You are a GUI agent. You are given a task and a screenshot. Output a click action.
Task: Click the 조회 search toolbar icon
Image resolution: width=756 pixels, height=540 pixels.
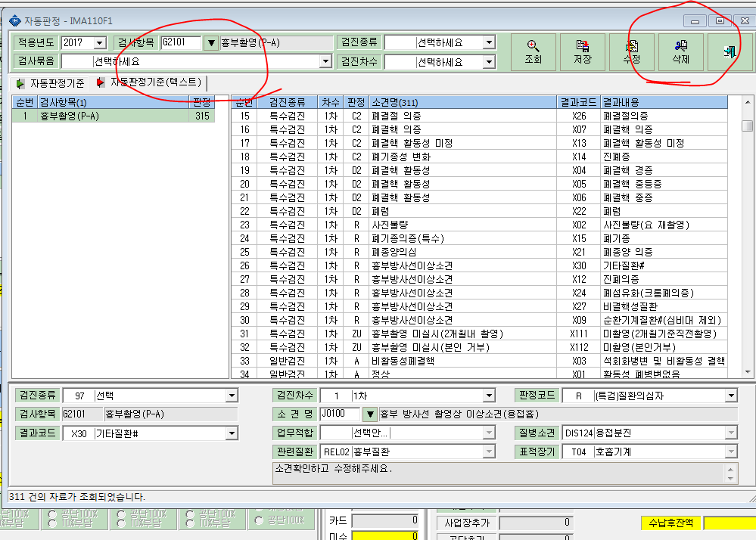[533, 52]
